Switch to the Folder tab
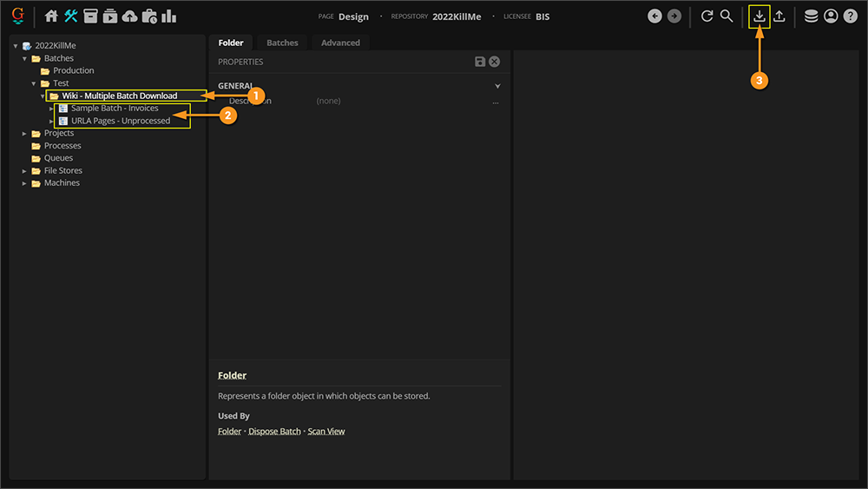This screenshot has width=868, height=489. coord(231,43)
